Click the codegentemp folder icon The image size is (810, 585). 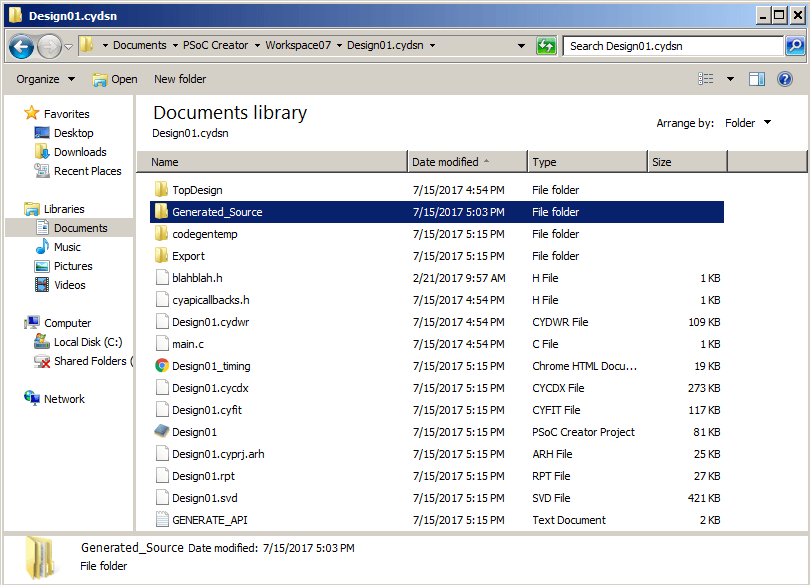coord(161,234)
